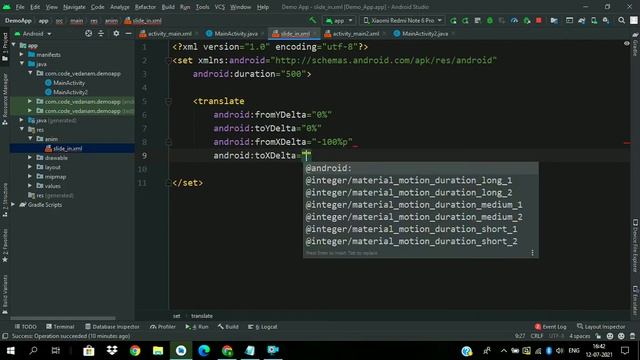Open the Terminal tool window
This screenshot has height=360, width=640.
(x=60, y=327)
